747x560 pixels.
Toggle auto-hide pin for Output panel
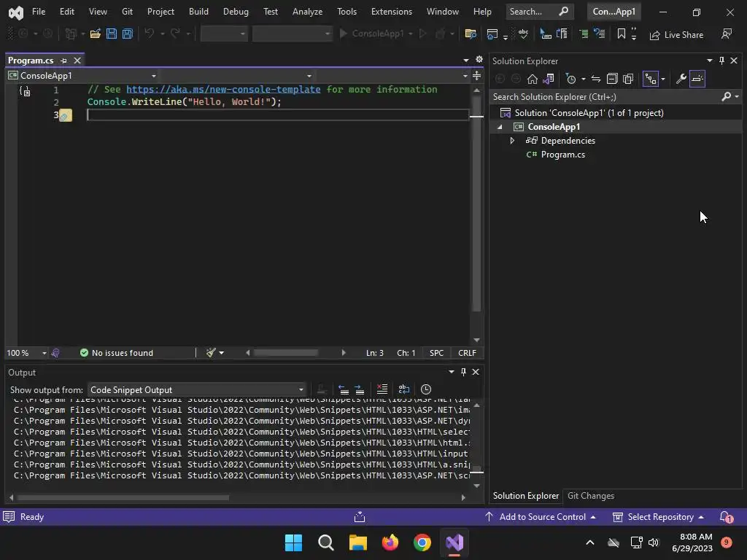pos(463,372)
